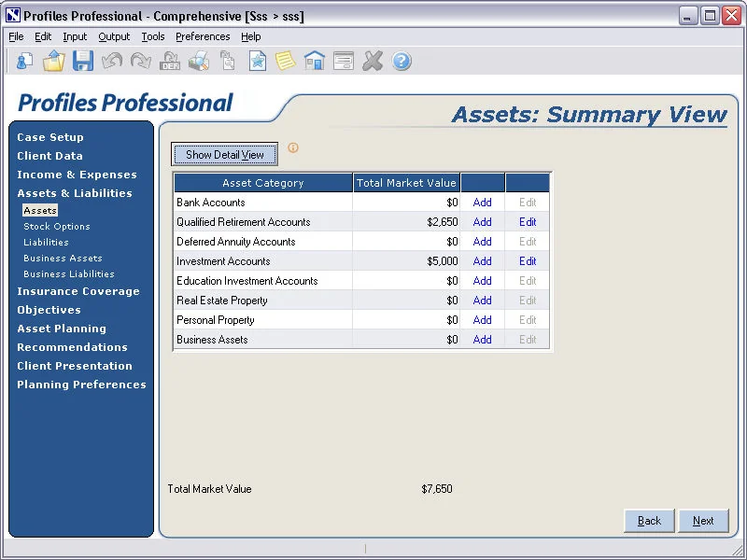Click the Bank Accounts row label
This screenshot has height=560, width=747.
click(x=211, y=203)
